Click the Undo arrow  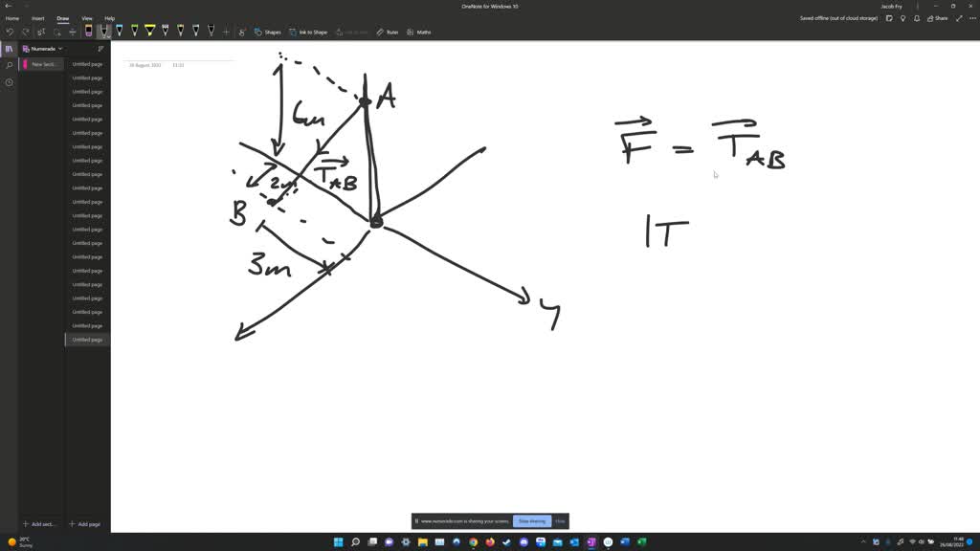point(11,32)
